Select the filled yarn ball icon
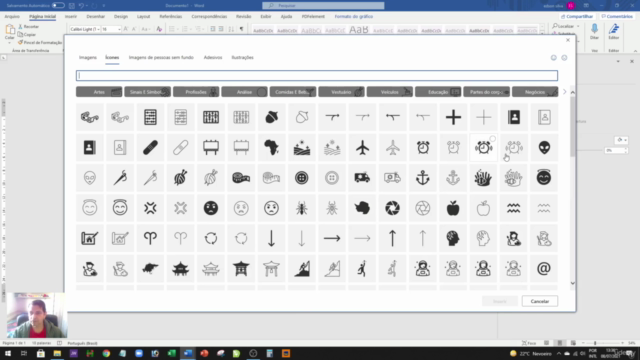The height and width of the screenshot is (360, 640). 180,178
